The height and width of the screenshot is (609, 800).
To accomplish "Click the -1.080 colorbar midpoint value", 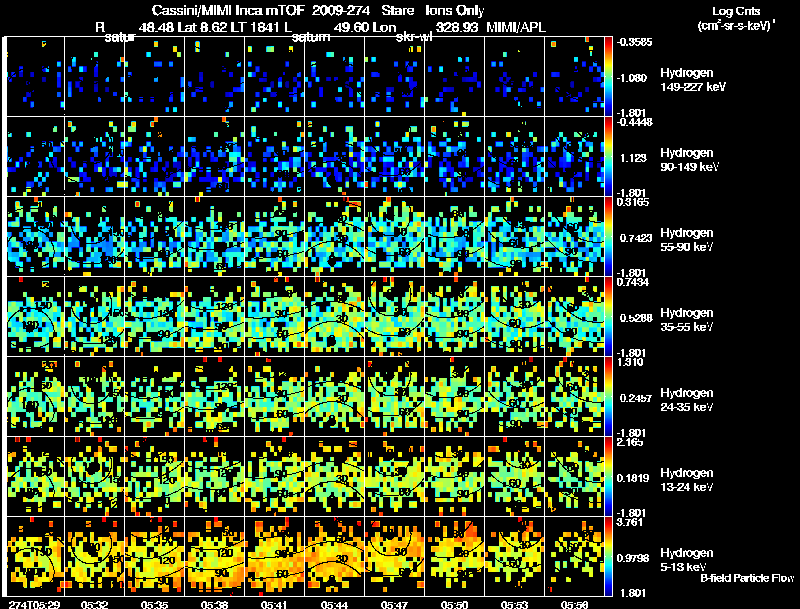I will (x=632, y=78).
